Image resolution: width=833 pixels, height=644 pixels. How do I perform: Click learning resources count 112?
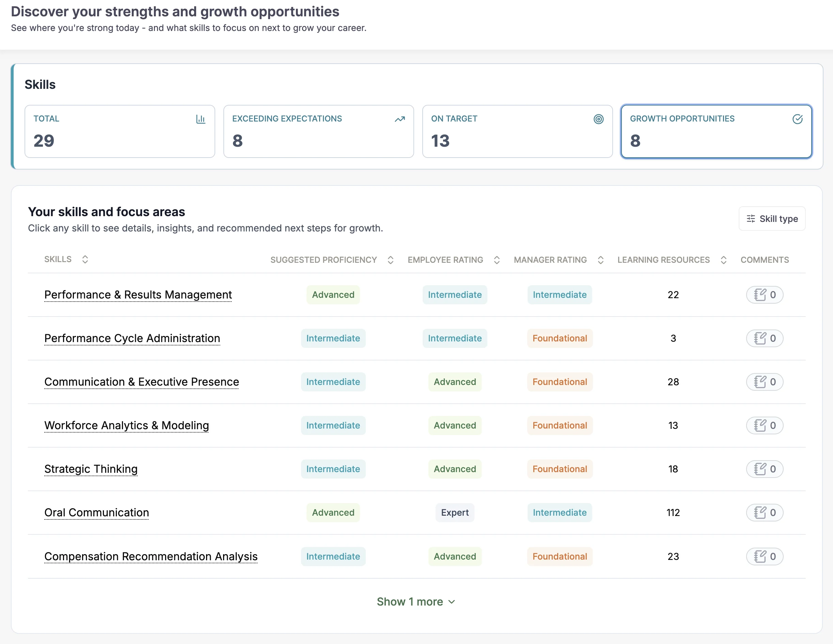(x=673, y=513)
